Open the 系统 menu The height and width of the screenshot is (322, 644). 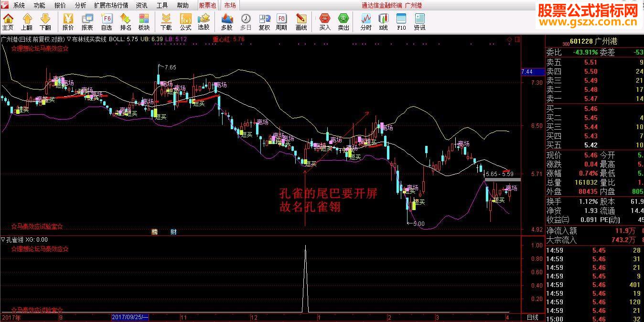click(19, 5)
